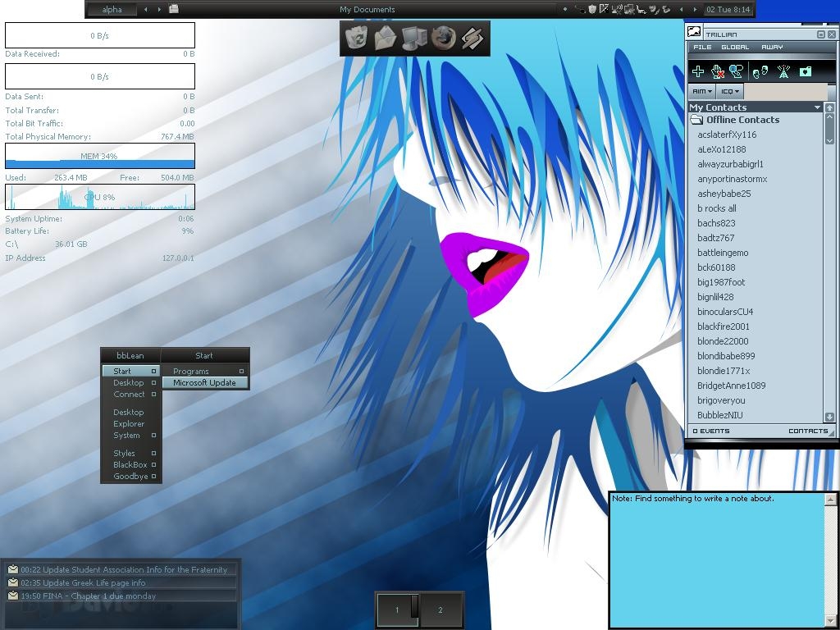Click envelope icon for FINA Chapter 1 reminder
This screenshot has height=630, width=840.
13,596
